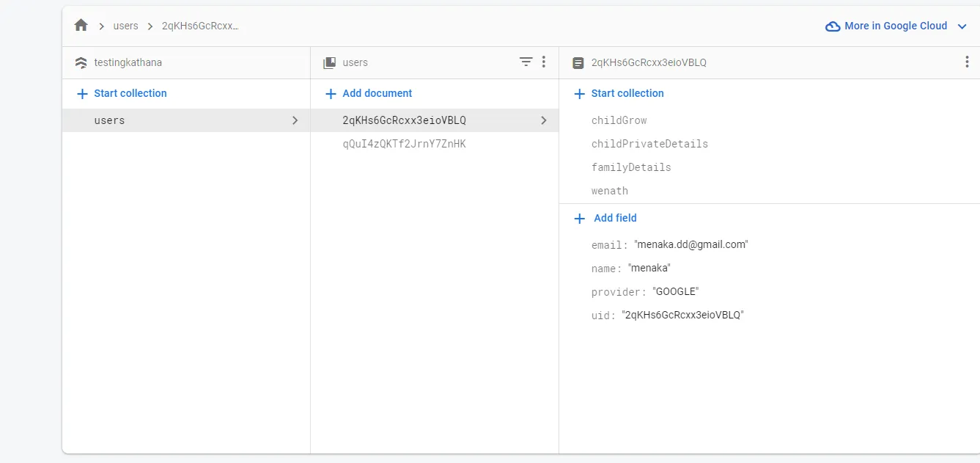
Task: Open users collection three-dot menu
Action: click(544, 62)
